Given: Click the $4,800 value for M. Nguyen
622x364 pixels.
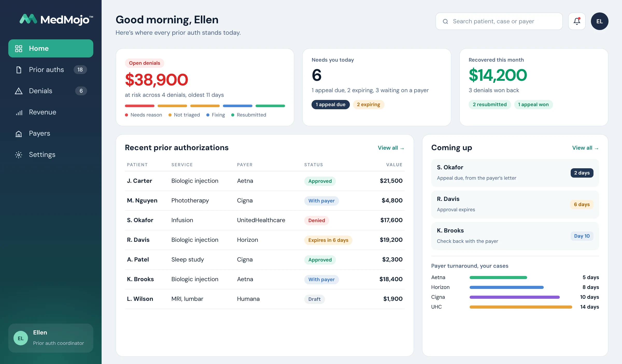Looking at the screenshot, I should (392, 201).
